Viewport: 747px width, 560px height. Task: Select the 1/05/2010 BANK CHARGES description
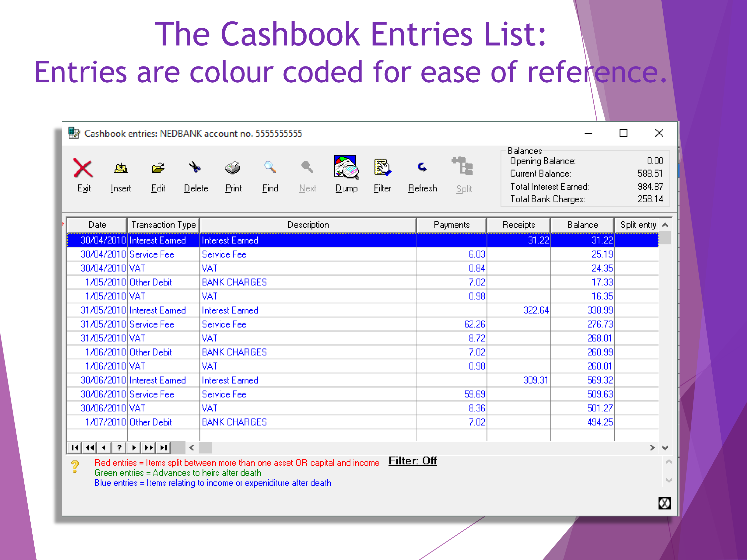(x=234, y=282)
